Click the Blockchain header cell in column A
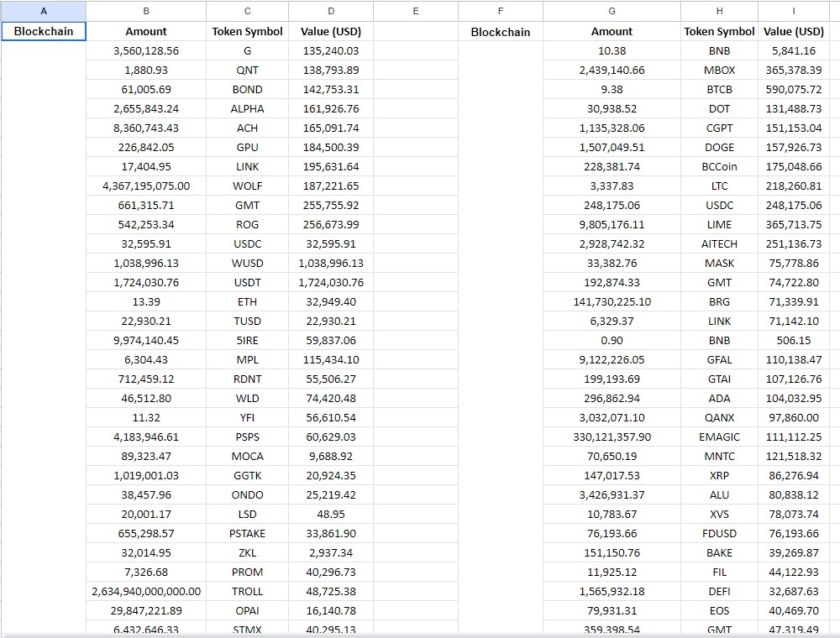Screen dimensions: 840x638 pos(43,31)
